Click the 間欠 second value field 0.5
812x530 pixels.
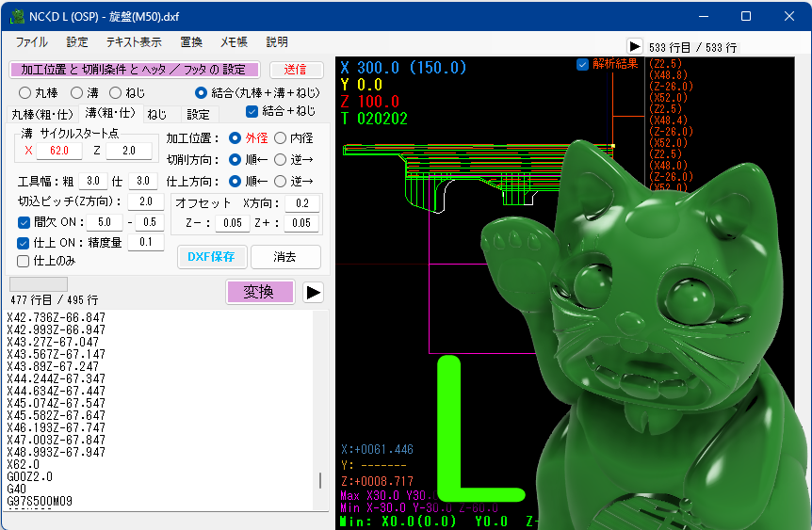coord(150,222)
